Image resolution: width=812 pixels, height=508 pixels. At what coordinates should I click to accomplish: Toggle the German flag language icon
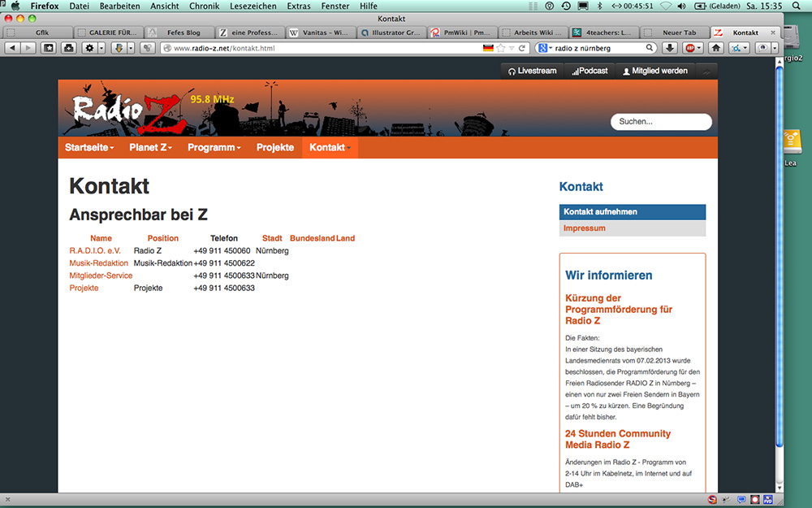click(x=488, y=48)
